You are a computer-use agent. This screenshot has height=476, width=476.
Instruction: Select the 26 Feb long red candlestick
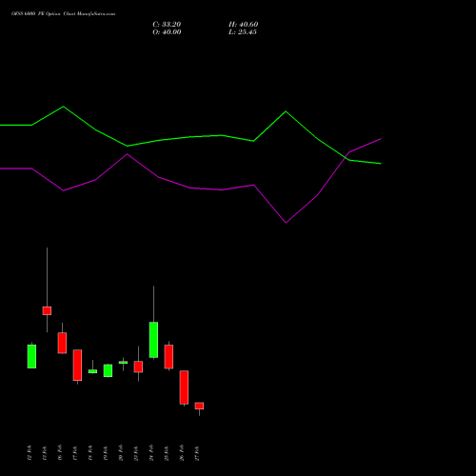tap(184, 387)
